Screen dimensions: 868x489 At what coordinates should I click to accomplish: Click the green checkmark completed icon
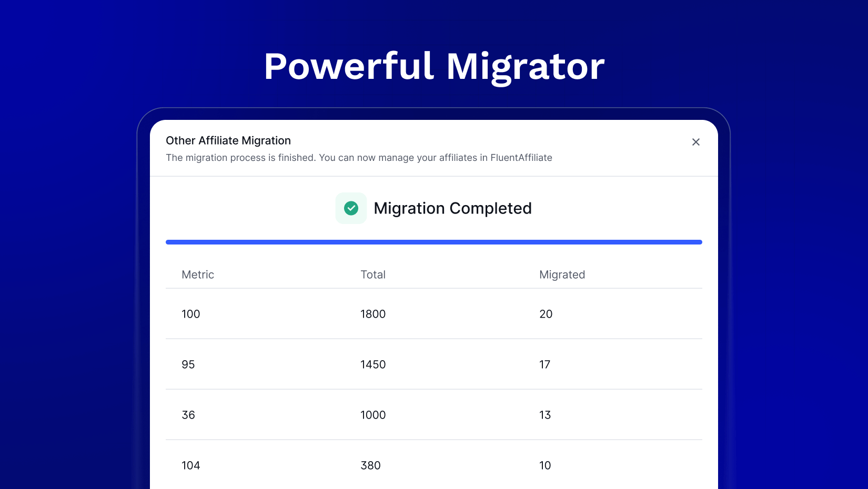[x=351, y=208]
